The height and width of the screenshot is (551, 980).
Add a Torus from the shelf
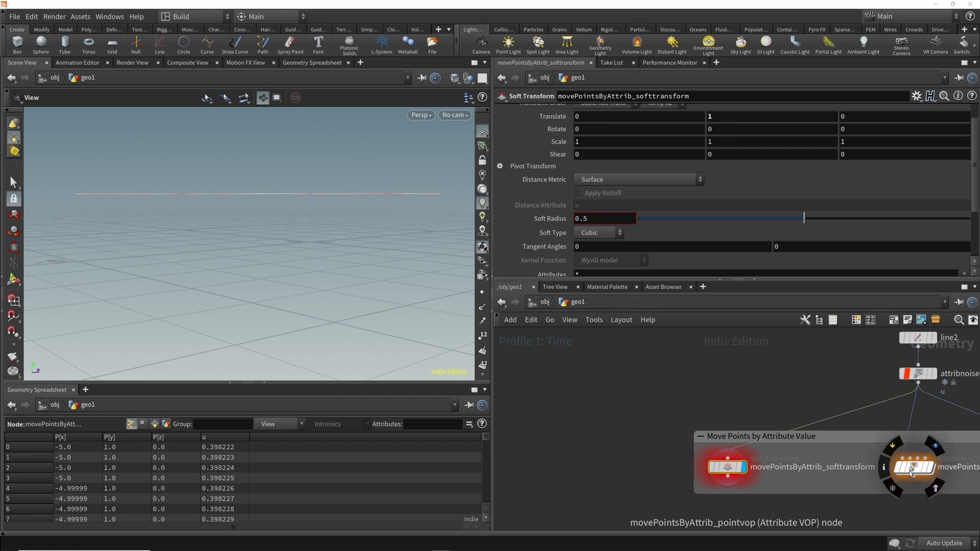click(89, 45)
